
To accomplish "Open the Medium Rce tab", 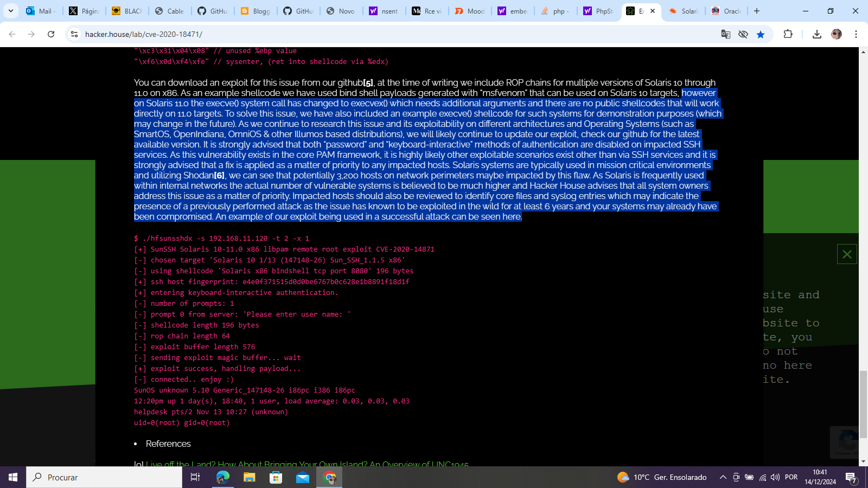I will tap(426, 11).
